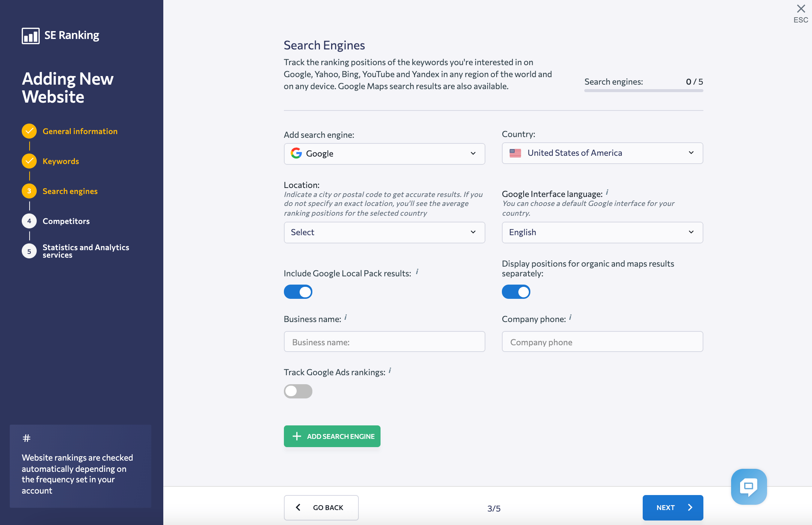Click the plus icon on Add Search Engine
812x525 pixels.
[297, 436]
